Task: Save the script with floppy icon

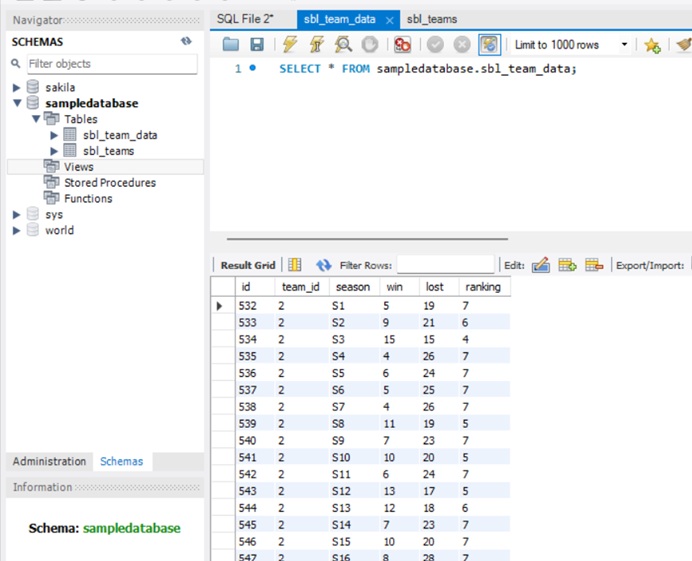Action: point(257,45)
